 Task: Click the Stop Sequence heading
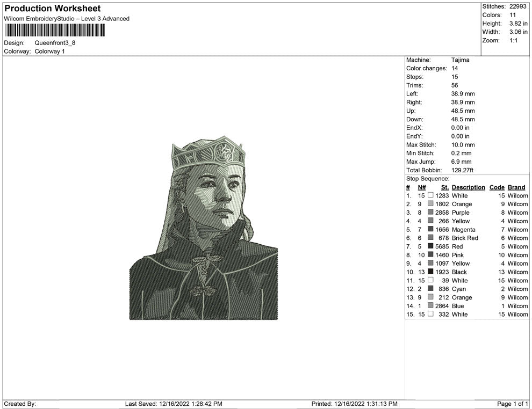click(x=428, y=179)
